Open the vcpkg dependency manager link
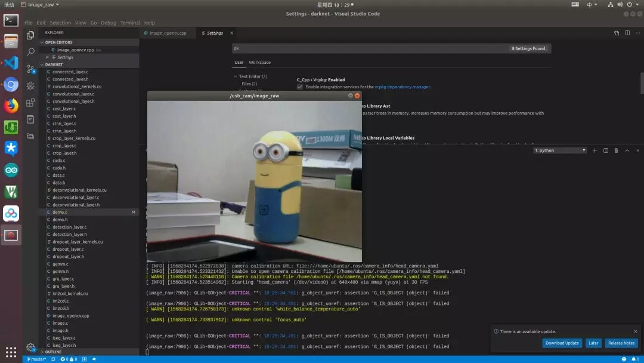The width and height of the screenshot is (644, 363). [402, 87]
